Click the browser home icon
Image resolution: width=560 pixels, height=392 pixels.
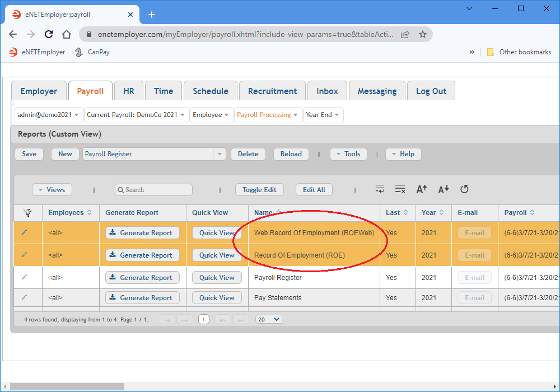point(67,34)
